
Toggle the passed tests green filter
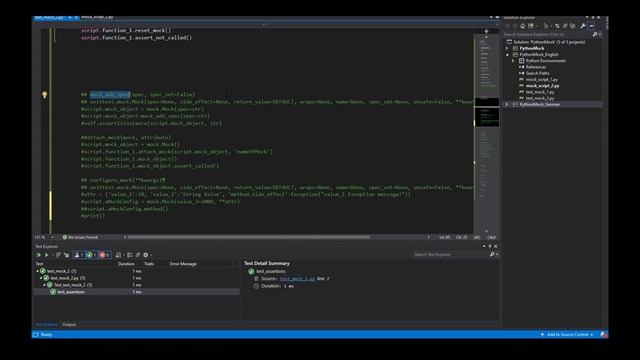coord(91,255)
